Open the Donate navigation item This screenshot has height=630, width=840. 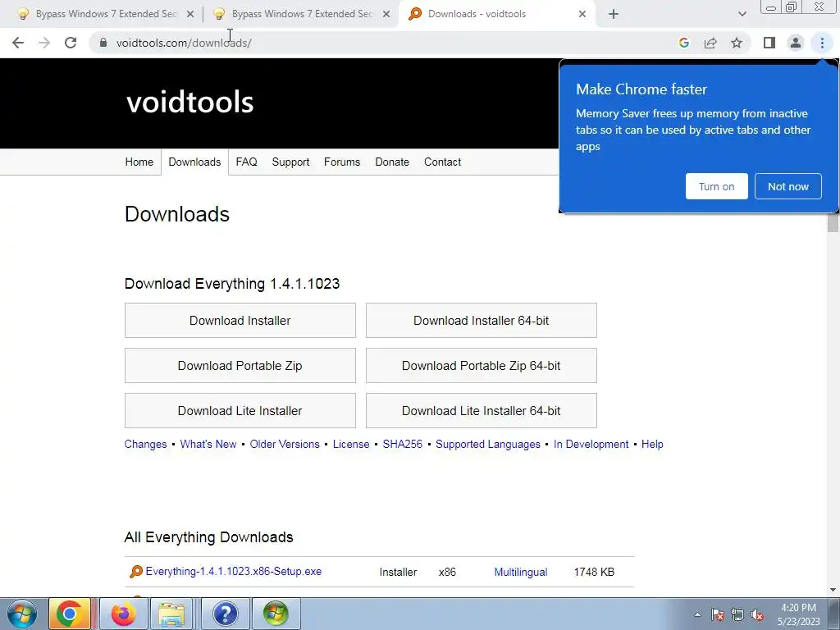tap(391, 162)
